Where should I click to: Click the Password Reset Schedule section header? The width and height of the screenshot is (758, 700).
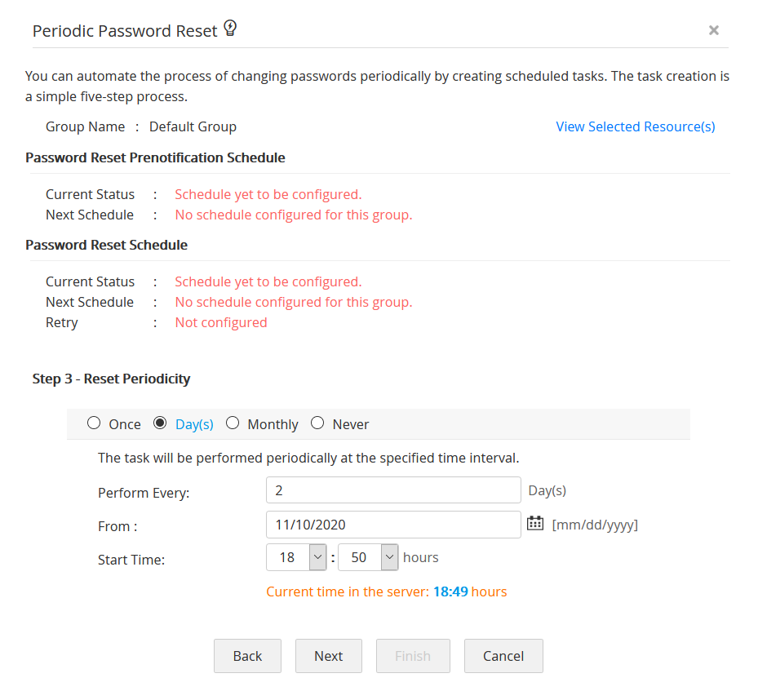click(106, 245)
